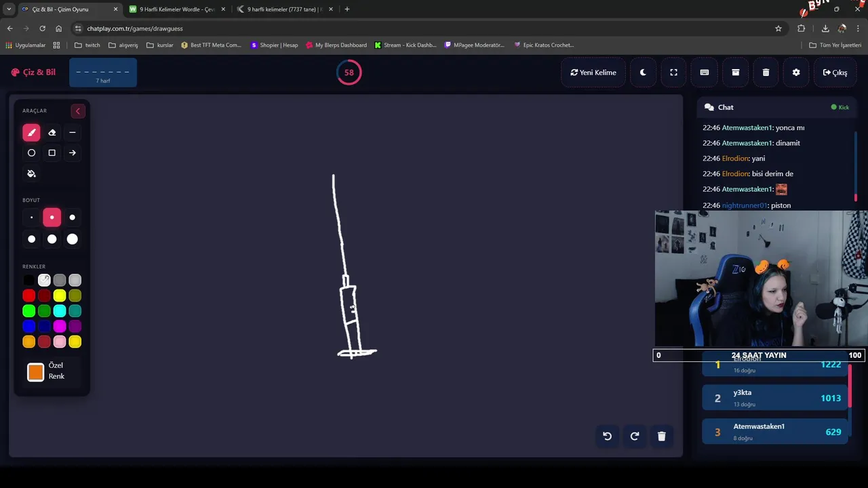The image size is (868, 488).
Task: Choose the third brush size dot
Action: [x=73, y=218]
